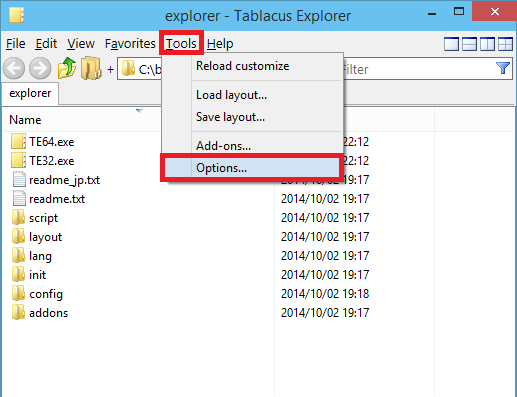Click the C:\ address path field
This screenshot has height=397, width=517.
(150, 69)
